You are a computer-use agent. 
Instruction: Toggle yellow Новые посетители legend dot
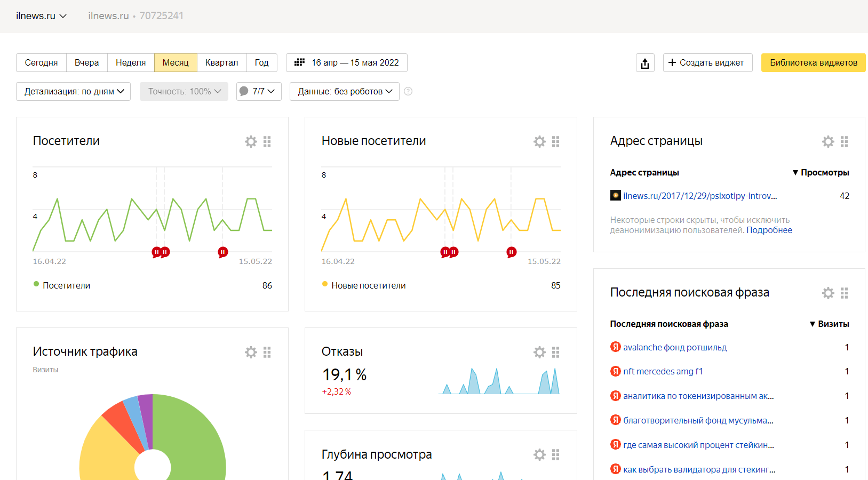(325, 284)
